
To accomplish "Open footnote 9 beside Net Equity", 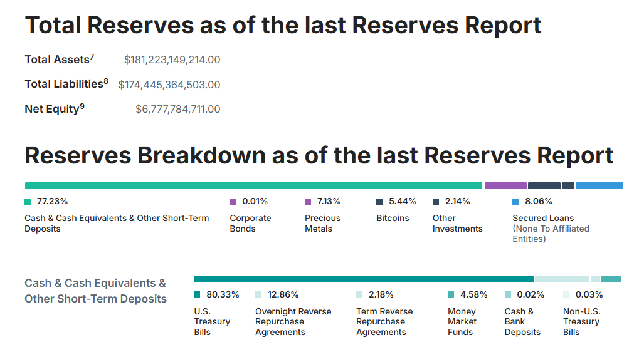I will (x=82, y=106).
